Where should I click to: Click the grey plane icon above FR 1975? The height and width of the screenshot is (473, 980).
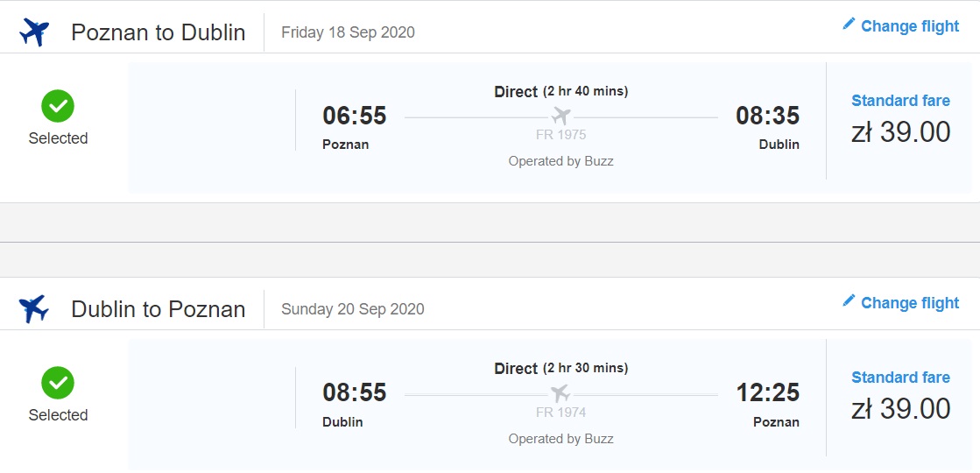(x=561, y=116)
